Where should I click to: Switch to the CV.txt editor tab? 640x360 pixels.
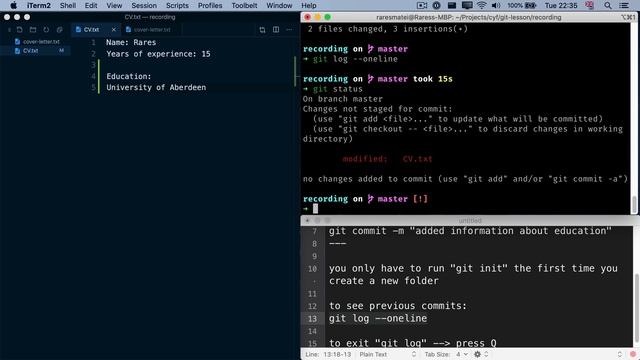(x=91, y=29)
